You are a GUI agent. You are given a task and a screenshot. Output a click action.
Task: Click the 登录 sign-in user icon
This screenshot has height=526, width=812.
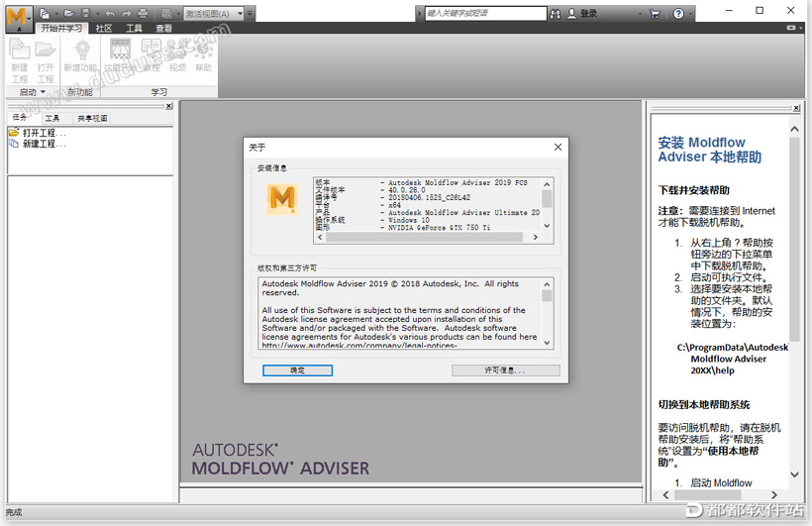571,14
